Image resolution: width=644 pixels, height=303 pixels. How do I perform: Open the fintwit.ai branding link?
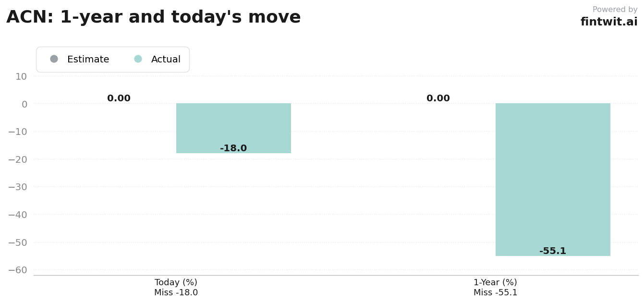pyautogui.click(x=609, y=22)
